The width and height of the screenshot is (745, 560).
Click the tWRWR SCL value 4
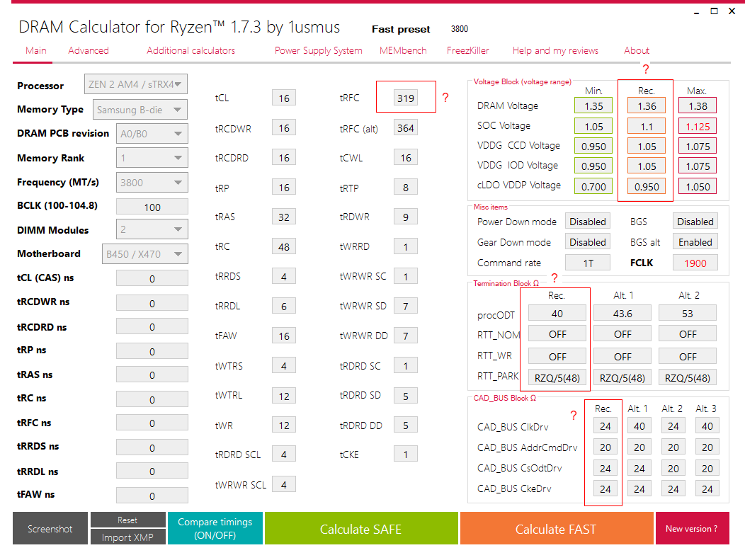click(x=284, y=484)
